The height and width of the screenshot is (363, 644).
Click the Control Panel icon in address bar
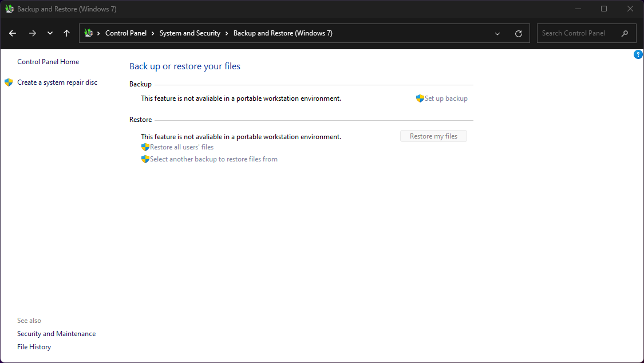click(x=88, y=33)
